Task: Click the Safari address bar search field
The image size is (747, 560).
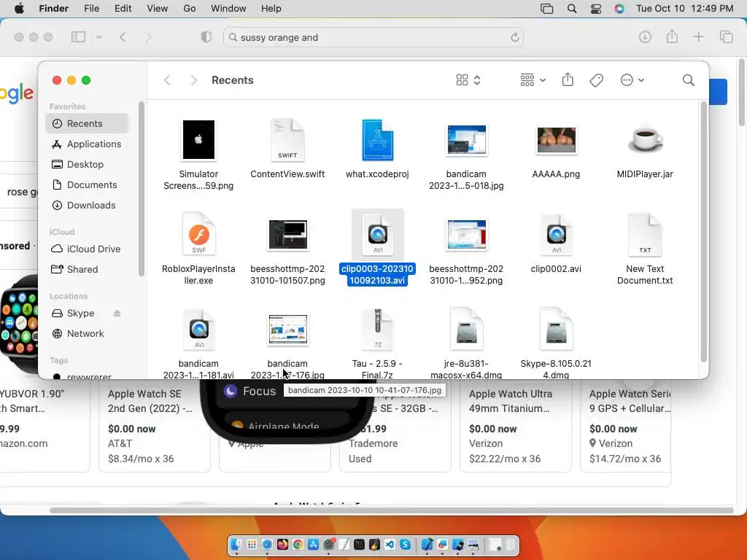Action: pos(373,37)
